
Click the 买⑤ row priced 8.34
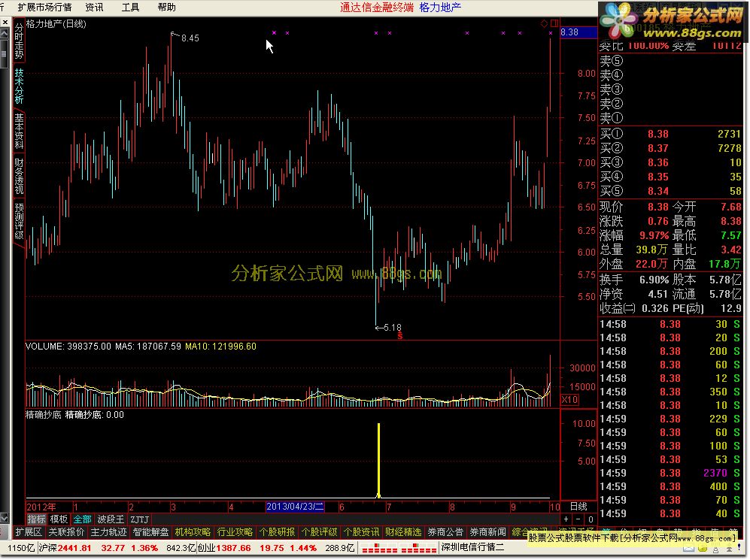click(670, 191)
